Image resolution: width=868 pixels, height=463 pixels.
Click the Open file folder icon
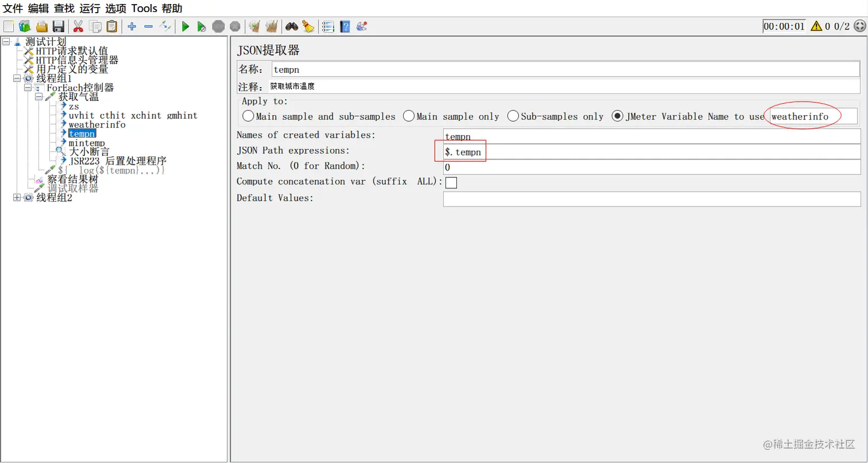tap(41, 26)
